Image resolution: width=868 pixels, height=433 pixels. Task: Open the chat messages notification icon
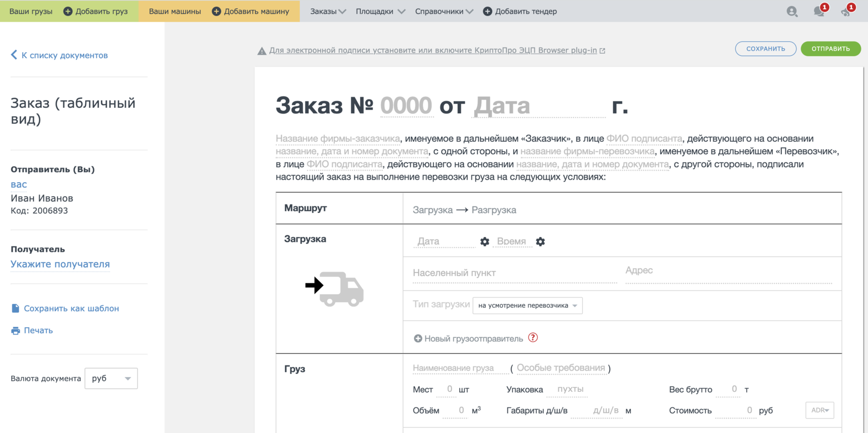click(819, 11)
